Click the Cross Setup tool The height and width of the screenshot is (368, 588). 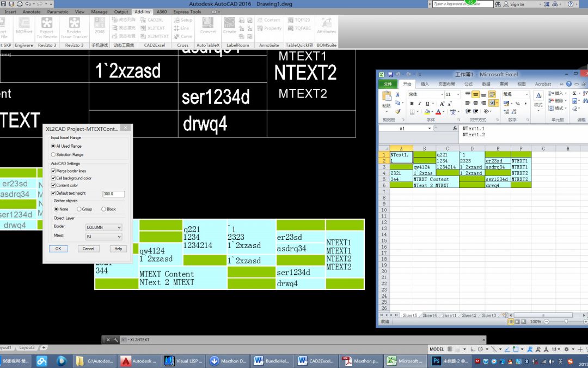[x=183, y=20]
